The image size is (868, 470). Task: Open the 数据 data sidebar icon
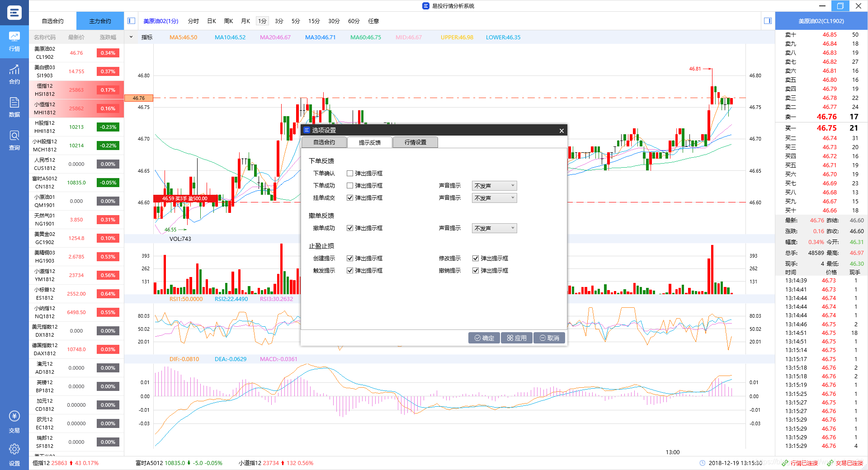point(14,107)
